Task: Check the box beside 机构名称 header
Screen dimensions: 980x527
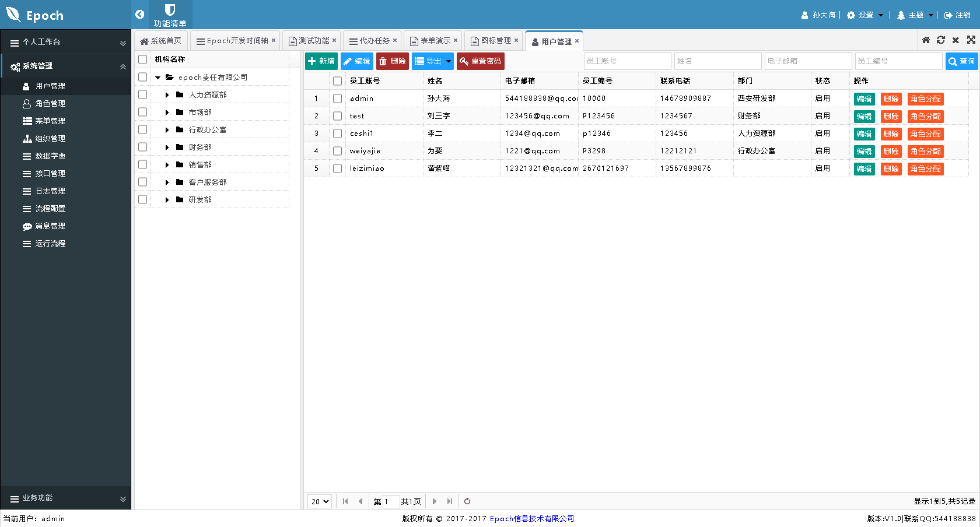Action: click(x=142, y=59)
